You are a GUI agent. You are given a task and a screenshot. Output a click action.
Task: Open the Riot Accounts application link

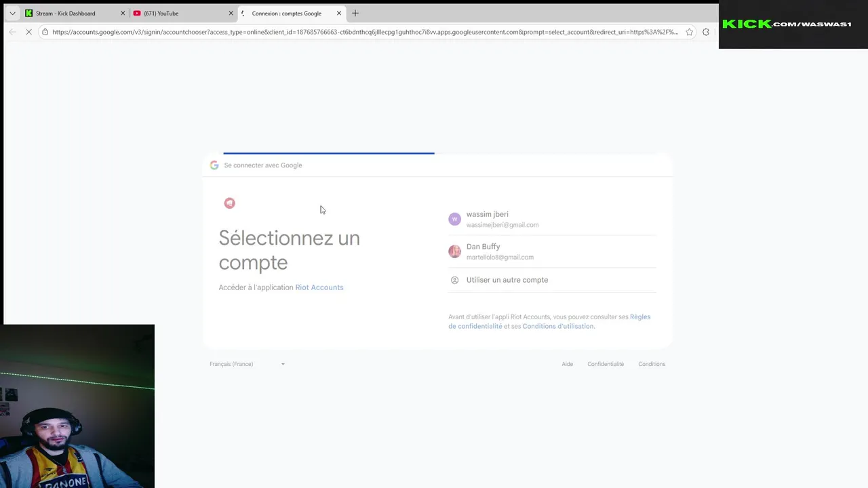[319, 287]
